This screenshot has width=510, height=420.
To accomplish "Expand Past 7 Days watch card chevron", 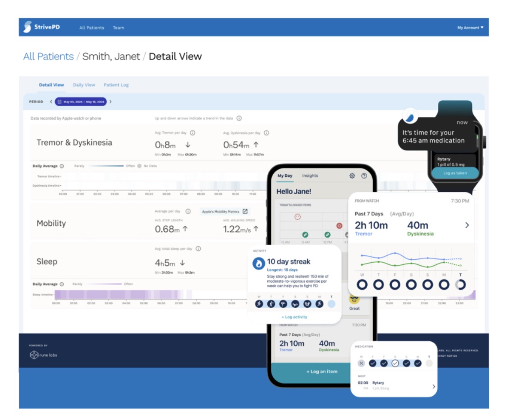I will pyautogui.click(x=467, y=225).
